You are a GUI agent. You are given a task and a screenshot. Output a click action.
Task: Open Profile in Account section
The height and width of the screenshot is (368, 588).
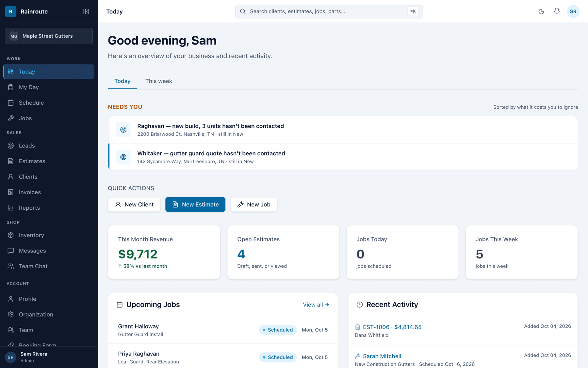coord(49,299)
